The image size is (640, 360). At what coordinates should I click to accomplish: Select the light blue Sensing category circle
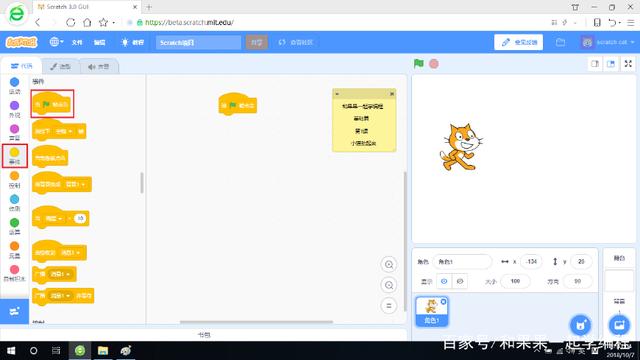(14, 199)
